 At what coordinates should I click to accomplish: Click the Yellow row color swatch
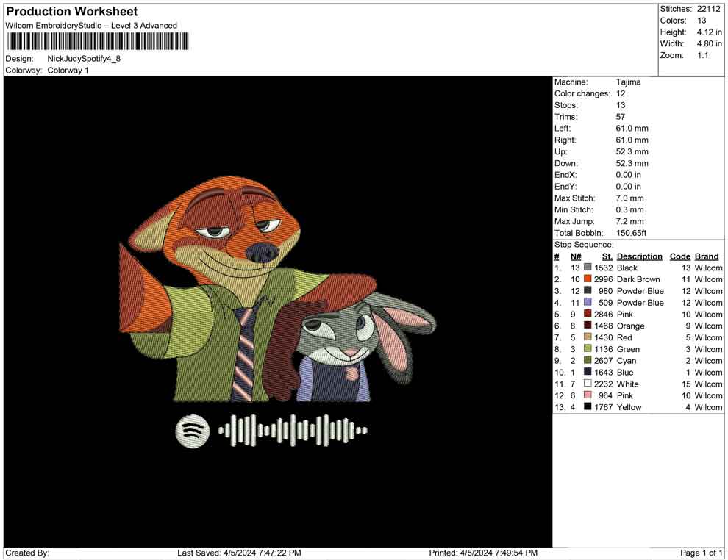coord(588,407)
